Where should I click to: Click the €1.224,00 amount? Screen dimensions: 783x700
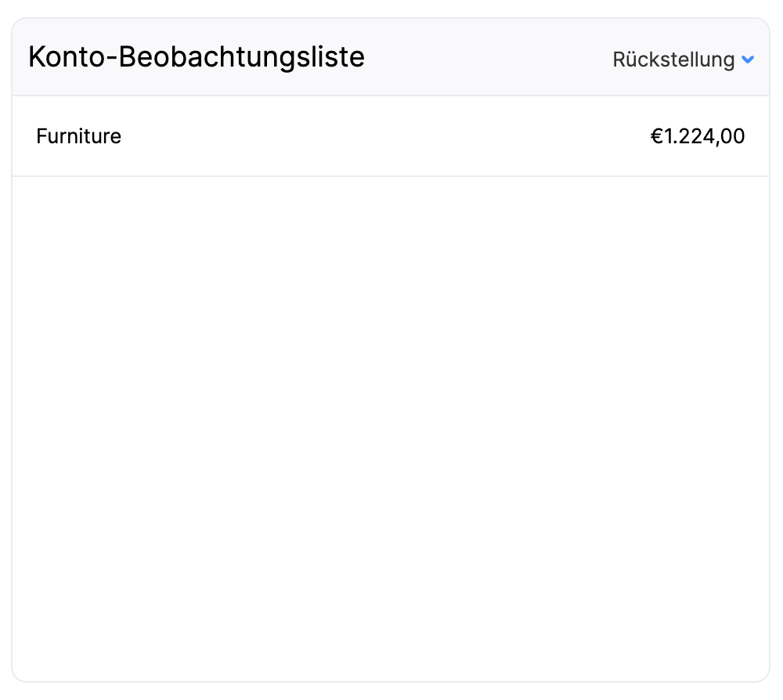[697, 136]
